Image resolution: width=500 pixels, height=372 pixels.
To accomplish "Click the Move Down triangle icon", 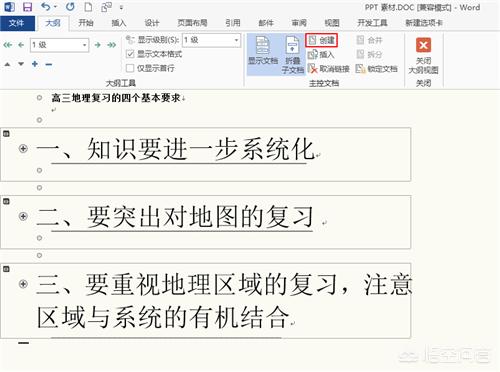I will point(21,64).
